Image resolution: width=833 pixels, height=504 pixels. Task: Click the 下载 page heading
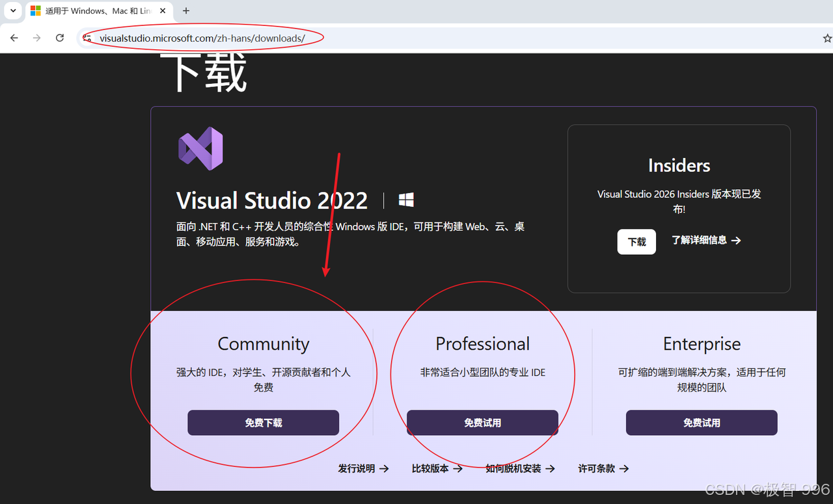[205, 73]
